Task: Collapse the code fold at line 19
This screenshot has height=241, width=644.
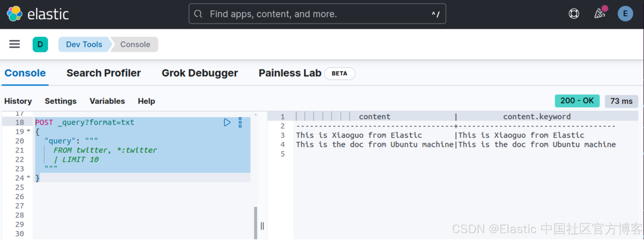Action: [x=29, y=131]
